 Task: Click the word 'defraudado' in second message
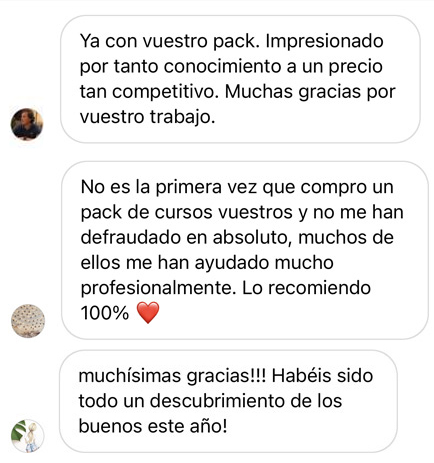point(131,238)
